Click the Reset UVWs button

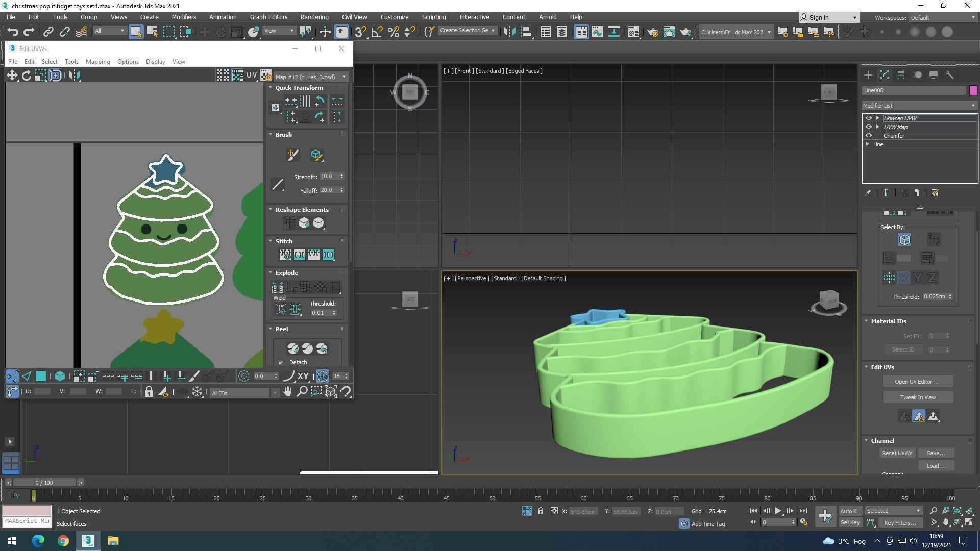coord(897,453)
